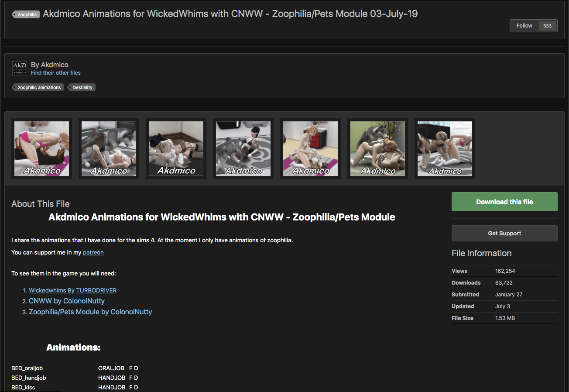Image resolution: width=569 pixels, height=392 pixels.
Task: Open the fifth preview thumbnail in the gallery
Action: 311,148
